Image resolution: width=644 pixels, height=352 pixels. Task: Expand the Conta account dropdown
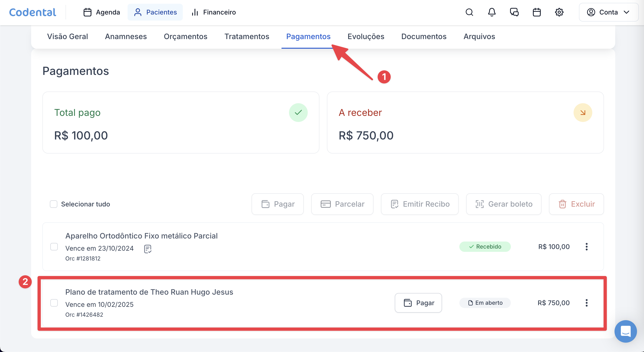(x=608, y=12)
